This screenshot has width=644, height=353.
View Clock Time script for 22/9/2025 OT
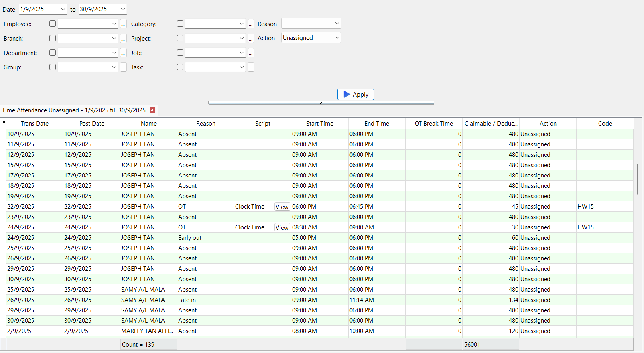point(282,207)
